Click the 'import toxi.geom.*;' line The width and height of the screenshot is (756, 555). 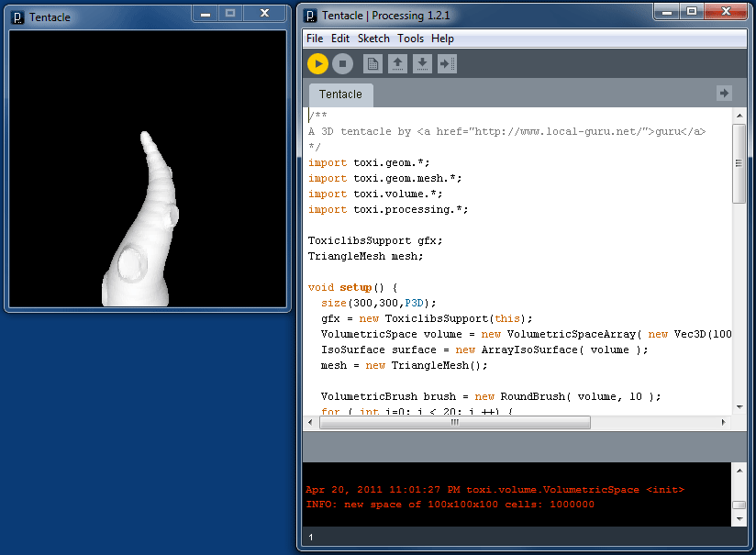(x=369, y=163)
